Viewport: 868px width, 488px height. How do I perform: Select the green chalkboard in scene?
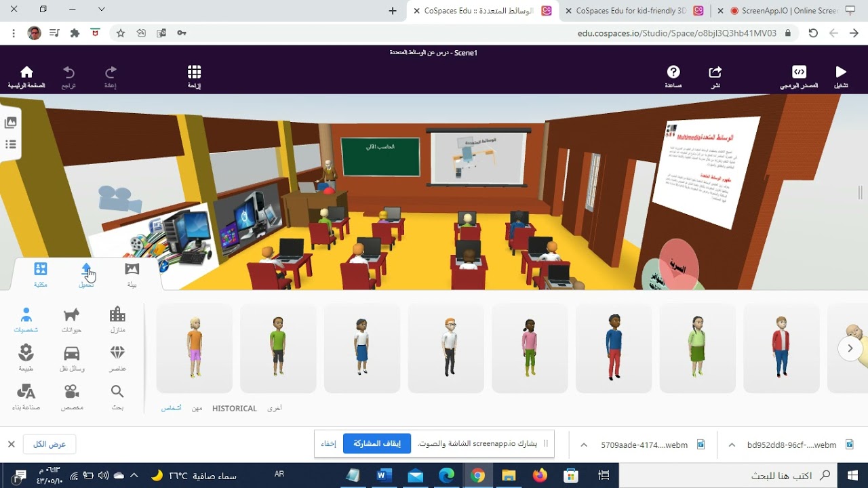(x=380, y=156)
